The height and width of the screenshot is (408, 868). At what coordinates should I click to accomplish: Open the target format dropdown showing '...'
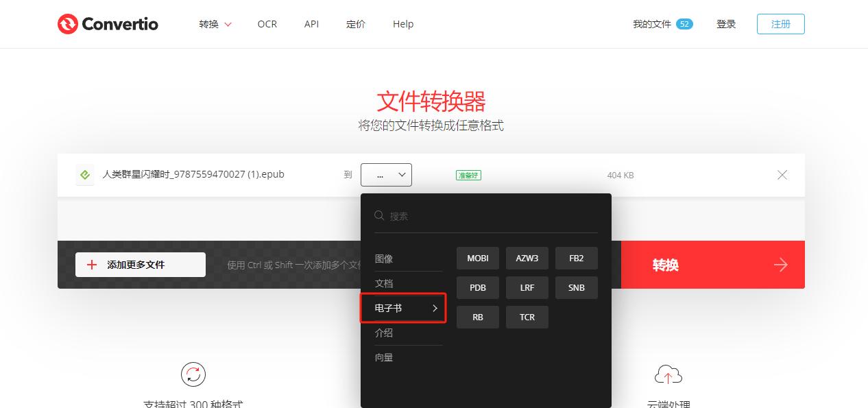386,175
